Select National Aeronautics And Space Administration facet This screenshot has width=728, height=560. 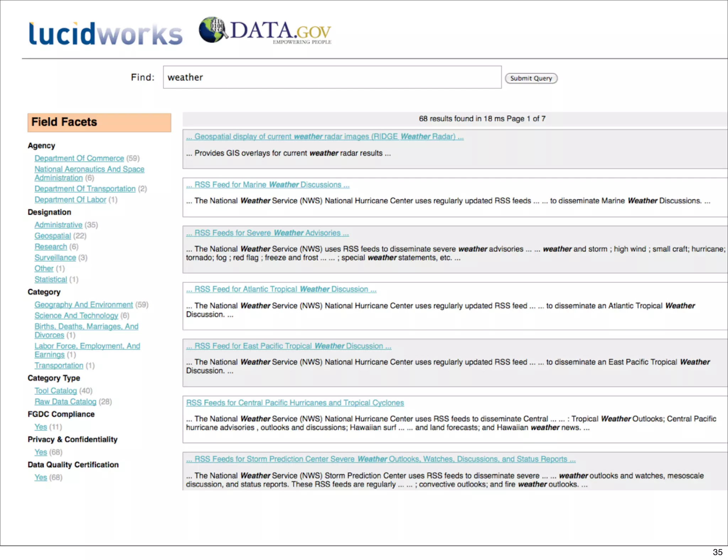[x=89, y=169]
